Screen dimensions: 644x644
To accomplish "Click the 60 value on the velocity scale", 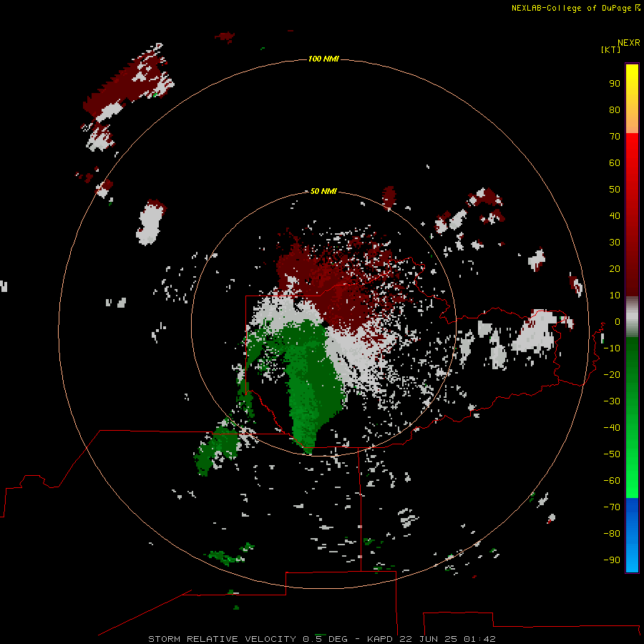I will tap(615, 162).
